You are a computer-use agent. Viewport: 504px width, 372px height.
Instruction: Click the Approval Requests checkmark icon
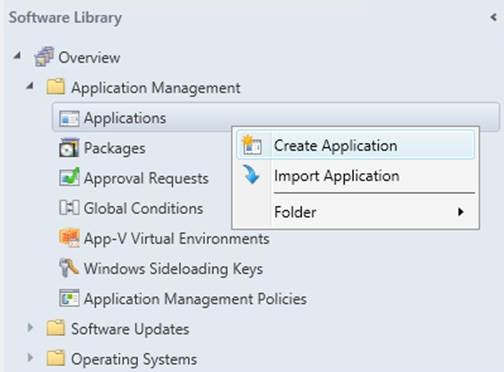[x=69, y=177]
